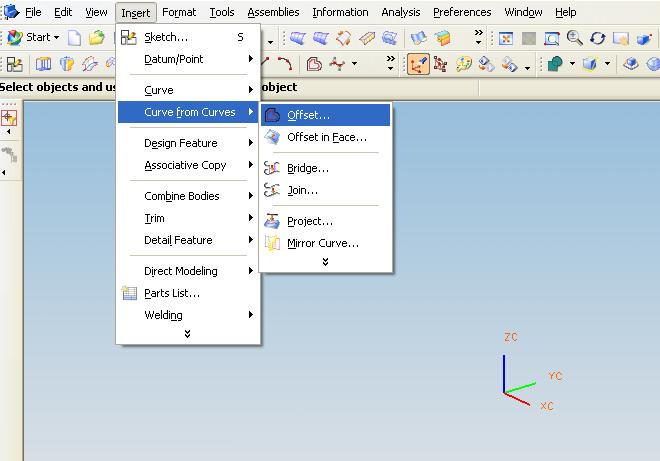Open the Tools menu
This screenshot has width=660, height=461.
click(x=222, y=13)
